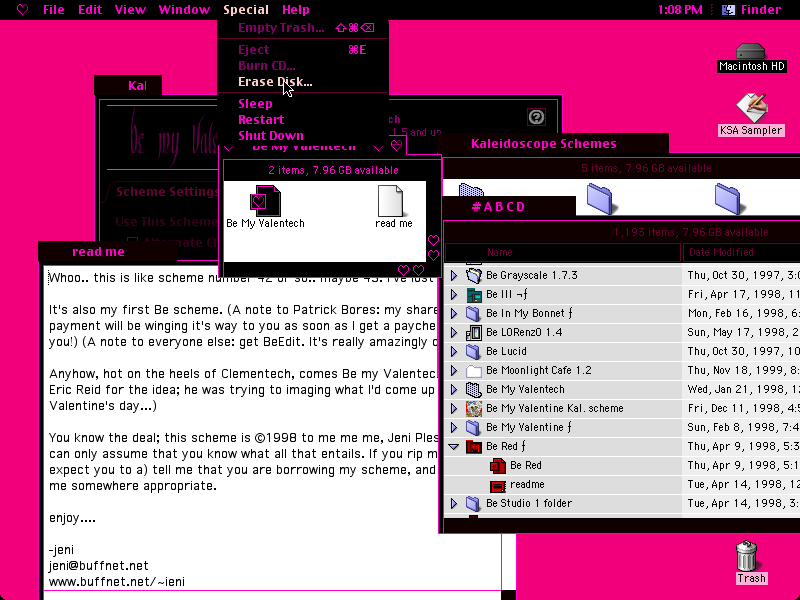Sort the list by the Name column header
Viewport: 800px width, 600px height.
point(563,253)
